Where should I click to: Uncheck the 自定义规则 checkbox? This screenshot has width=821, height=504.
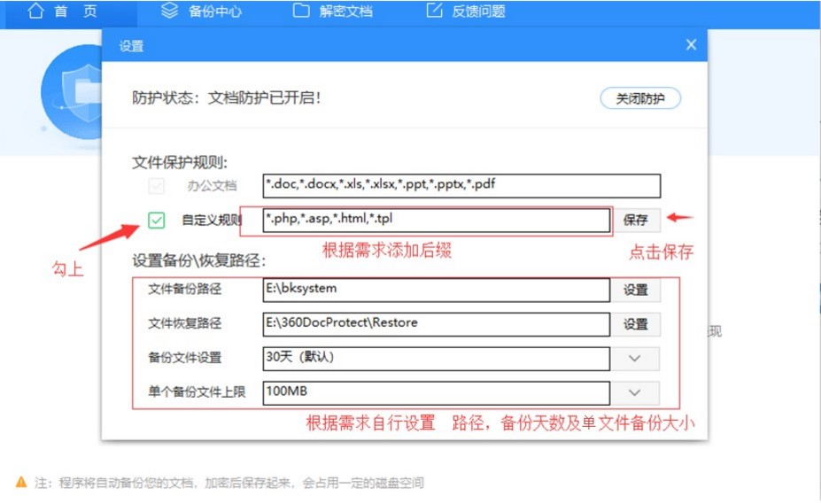[156, 220]
